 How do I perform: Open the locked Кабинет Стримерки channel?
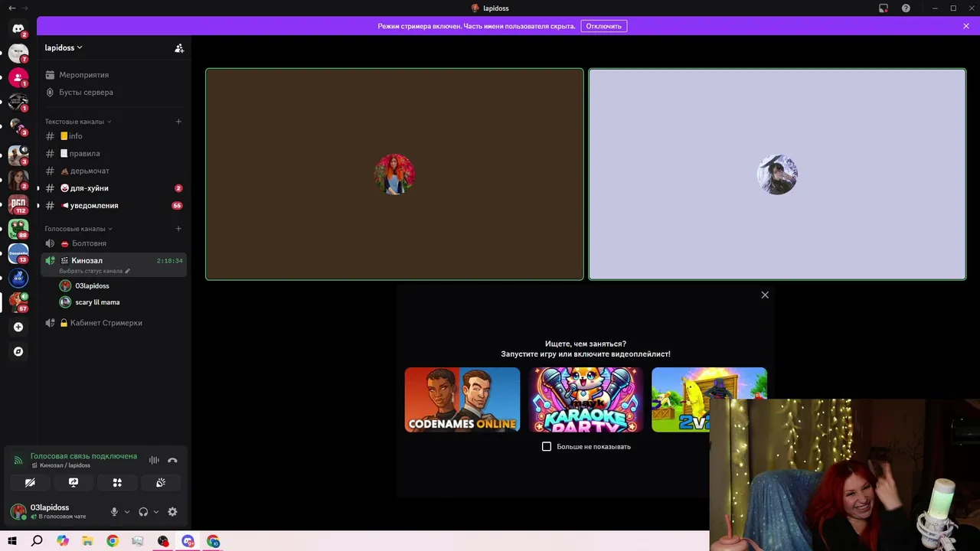coord(113,323)
